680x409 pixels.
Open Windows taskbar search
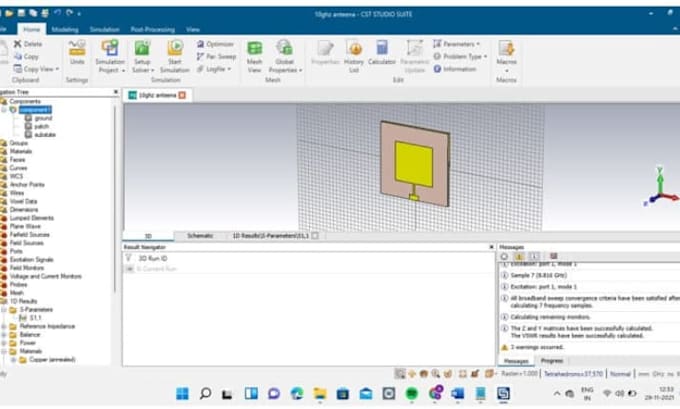point(206,394)
